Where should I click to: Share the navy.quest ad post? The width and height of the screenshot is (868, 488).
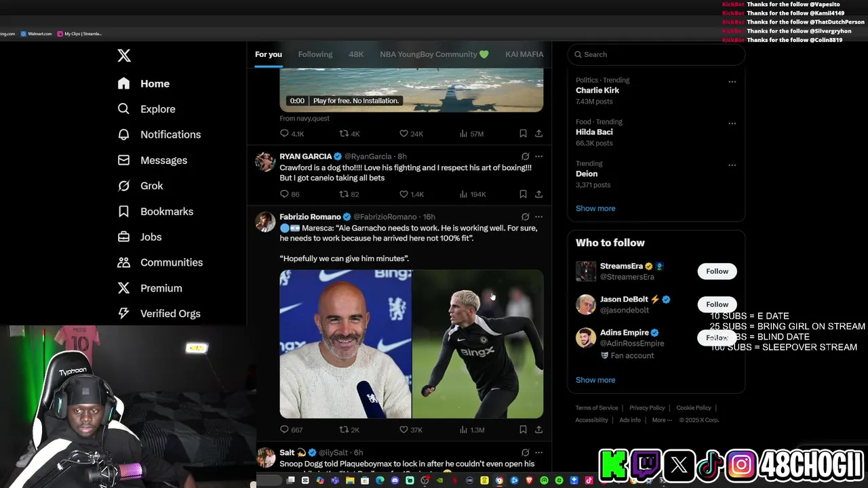[x=538, y=134]
